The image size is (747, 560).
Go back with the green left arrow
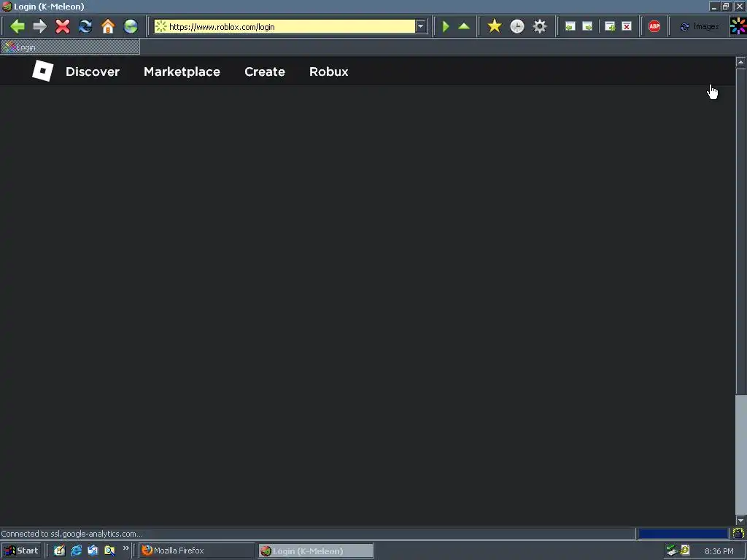tap(18, 26)
